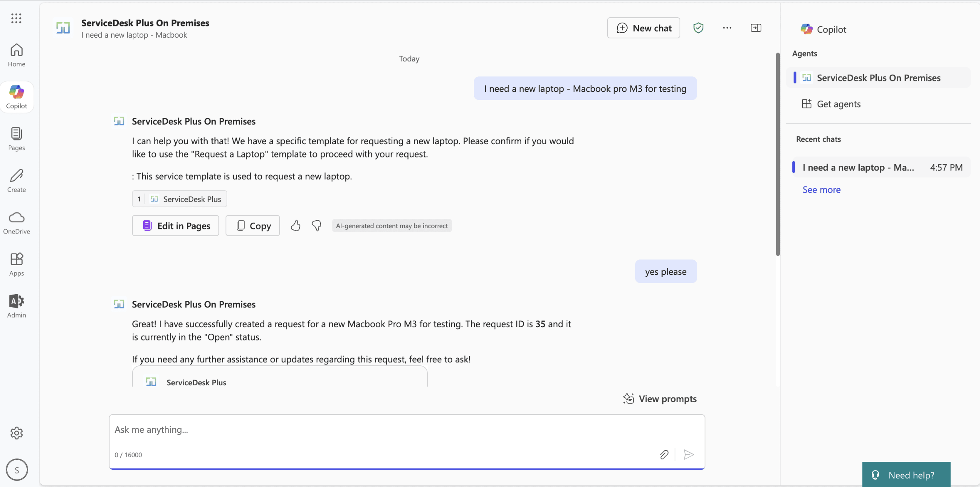The height and width of the screenshot is (487, 980).
Task: Collapse the right side panel
Action: [756, 28]
